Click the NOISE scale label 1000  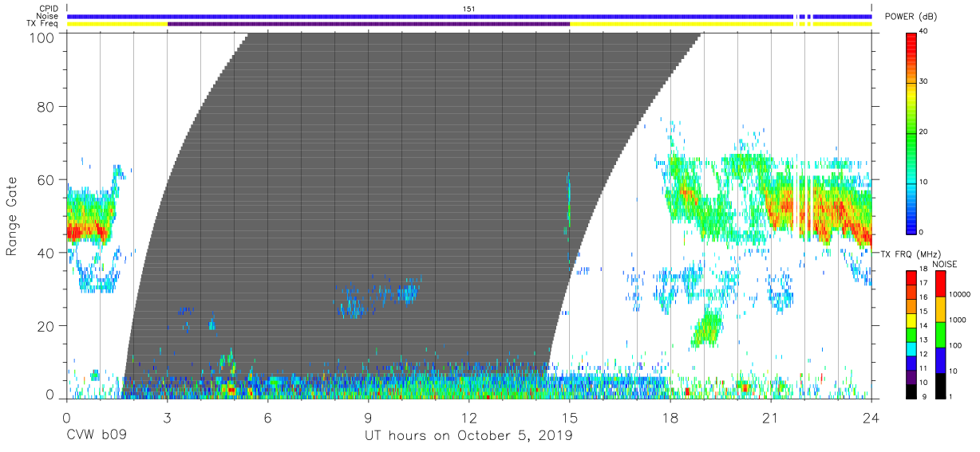[x=958, y=321]
